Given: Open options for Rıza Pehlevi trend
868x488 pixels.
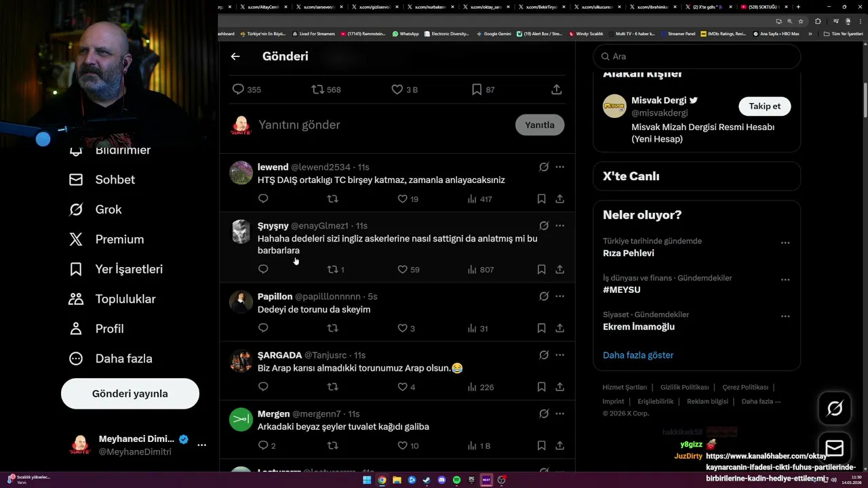Looking at the screenshot, I should [x=785, y=243].
